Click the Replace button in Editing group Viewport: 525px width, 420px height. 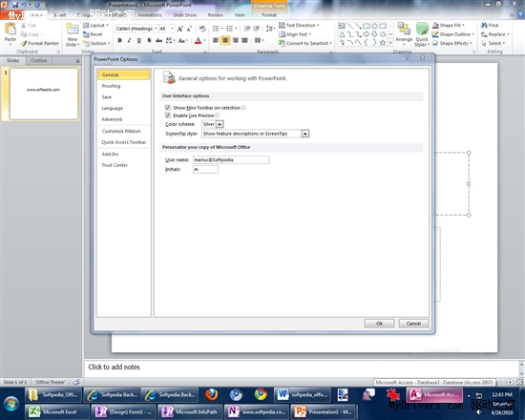[x=495, y=34]
